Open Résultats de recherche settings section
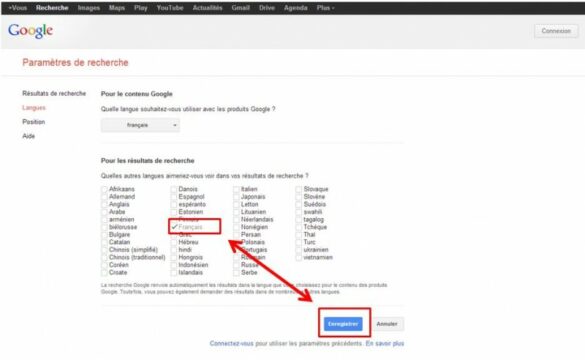Viewport: 585px width, 360px height. (54, 93)
